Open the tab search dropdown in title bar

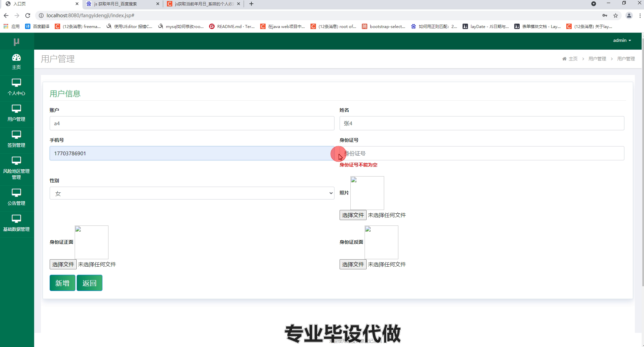coord(593,4)
